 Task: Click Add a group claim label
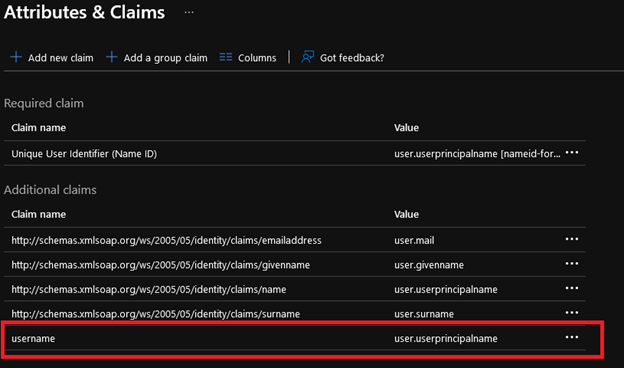tap(165, 58)
